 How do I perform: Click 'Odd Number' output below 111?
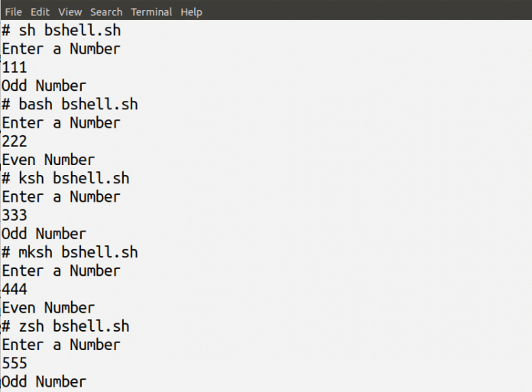[44, 86]
